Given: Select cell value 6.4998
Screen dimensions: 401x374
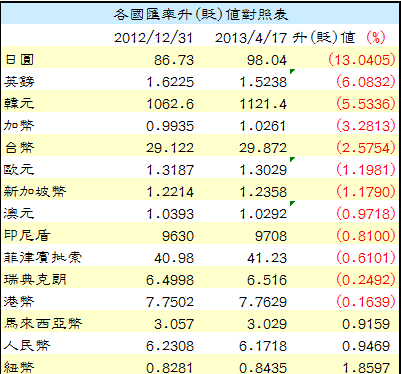Looking at the screenshot, I should (x=170, y=280).
